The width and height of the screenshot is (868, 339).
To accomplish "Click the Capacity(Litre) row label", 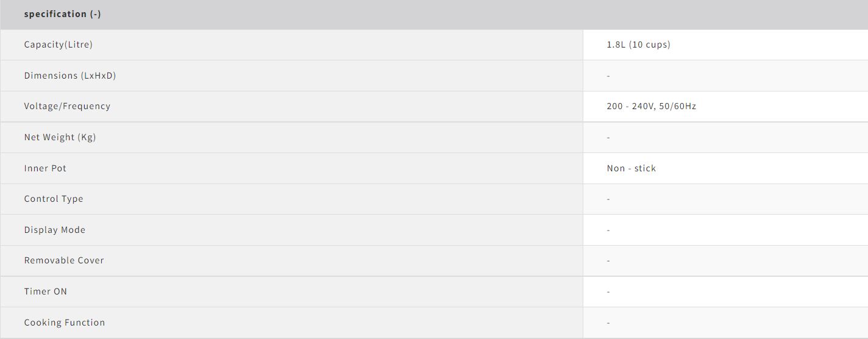I will 59,45.
